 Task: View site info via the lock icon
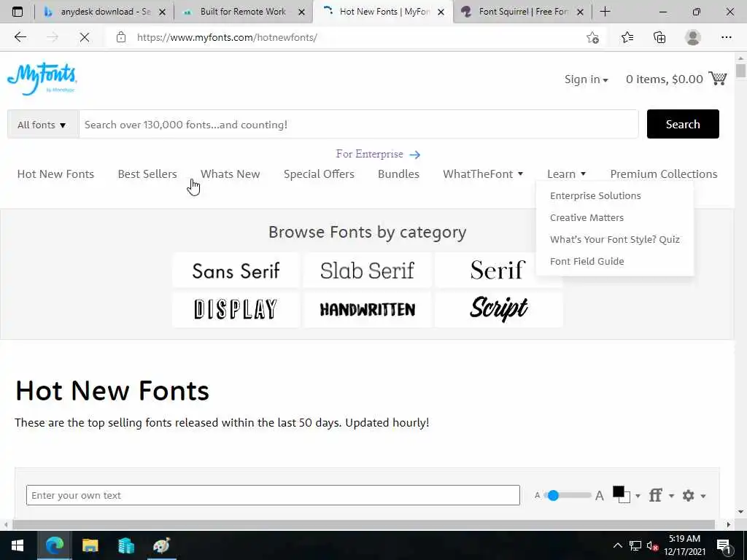pyautogui.click(x=121, y=37)
